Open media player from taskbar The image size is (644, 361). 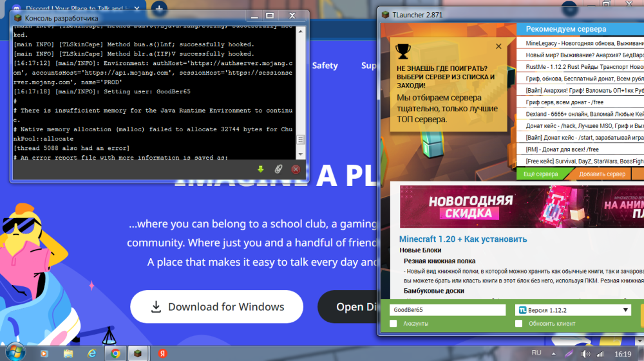click(x=44, y=353)
